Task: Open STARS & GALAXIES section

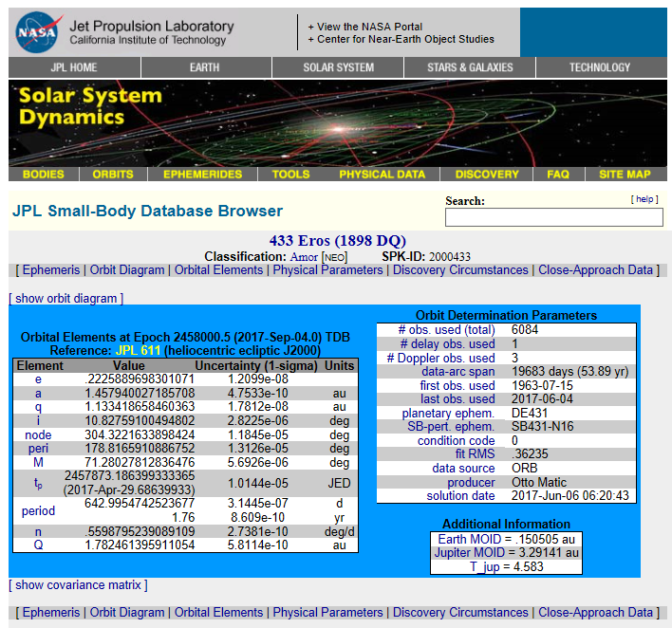Action: tap(470, 67)
